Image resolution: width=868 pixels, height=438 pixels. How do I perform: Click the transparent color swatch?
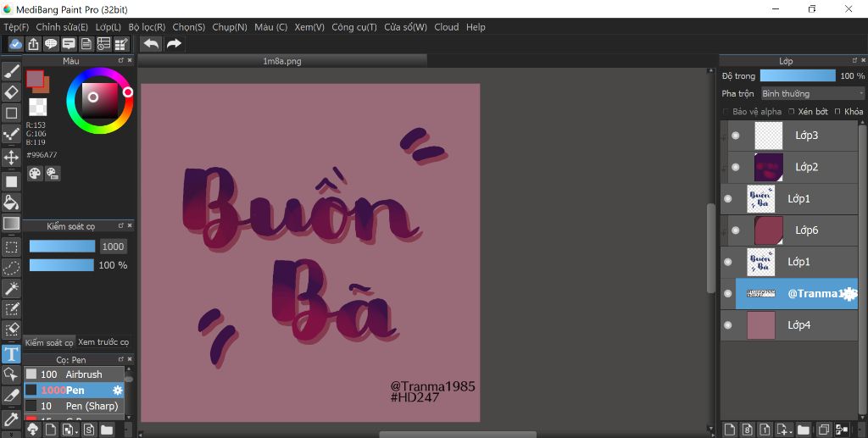pos(37,107)
